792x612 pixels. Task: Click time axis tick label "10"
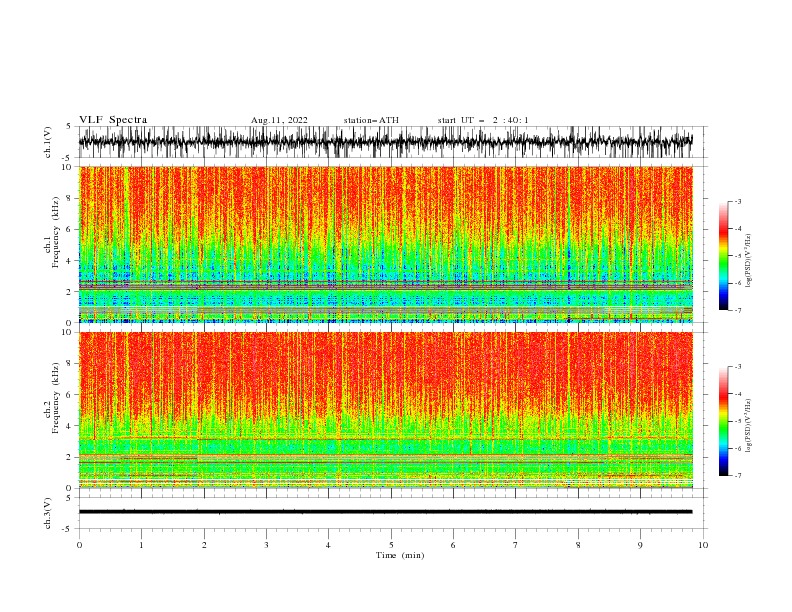703,545
